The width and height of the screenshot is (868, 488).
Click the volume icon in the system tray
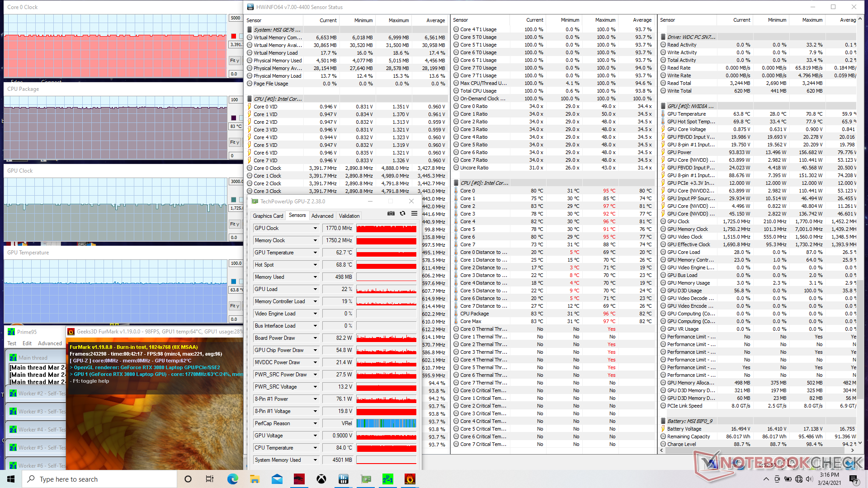[x=809, y=479]
